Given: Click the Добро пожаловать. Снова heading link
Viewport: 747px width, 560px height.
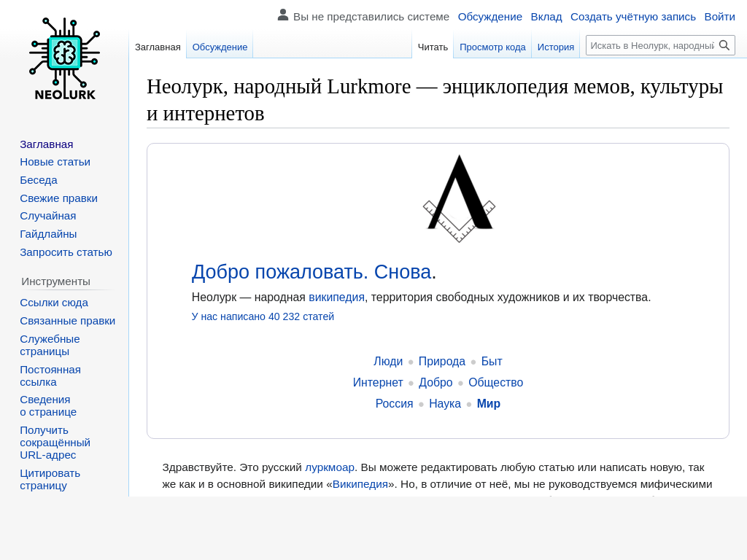Looking at the screenshot, I should point(311,272).
